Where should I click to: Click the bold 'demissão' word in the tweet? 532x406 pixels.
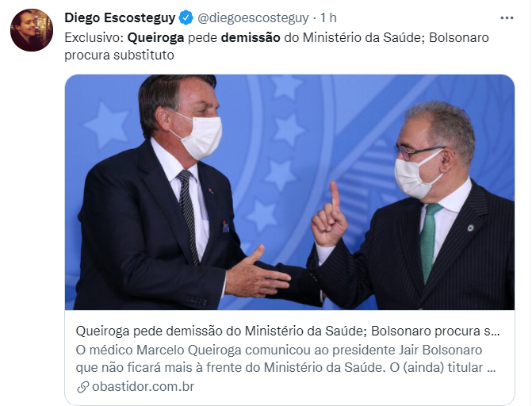pos(251,38)
